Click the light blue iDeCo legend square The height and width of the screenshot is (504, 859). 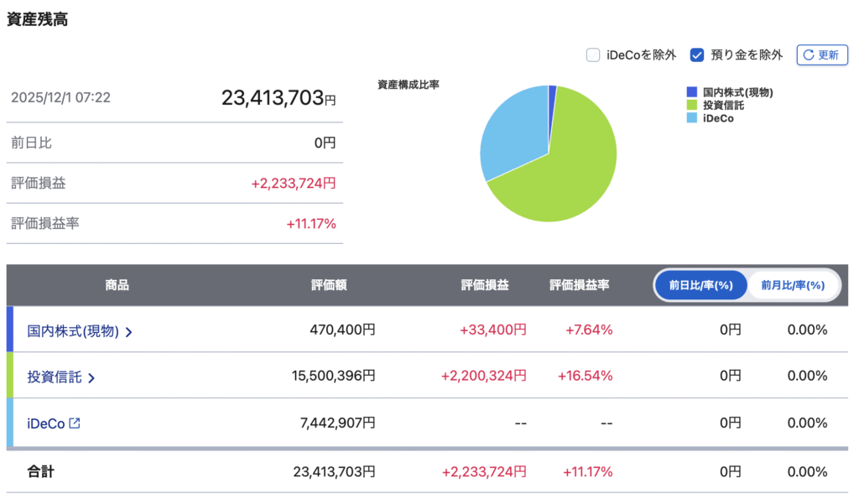pos(691,118)
